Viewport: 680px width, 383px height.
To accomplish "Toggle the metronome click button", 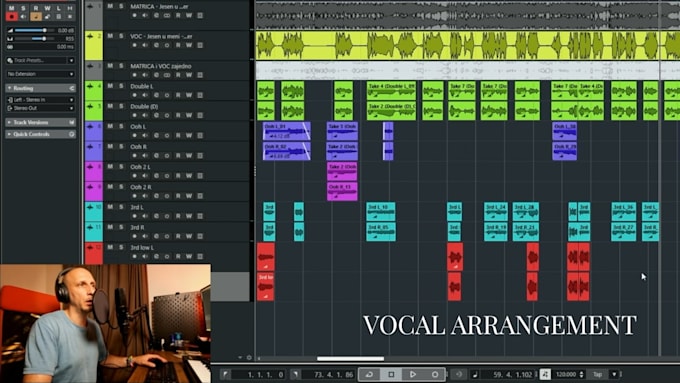I will point(545,374).
